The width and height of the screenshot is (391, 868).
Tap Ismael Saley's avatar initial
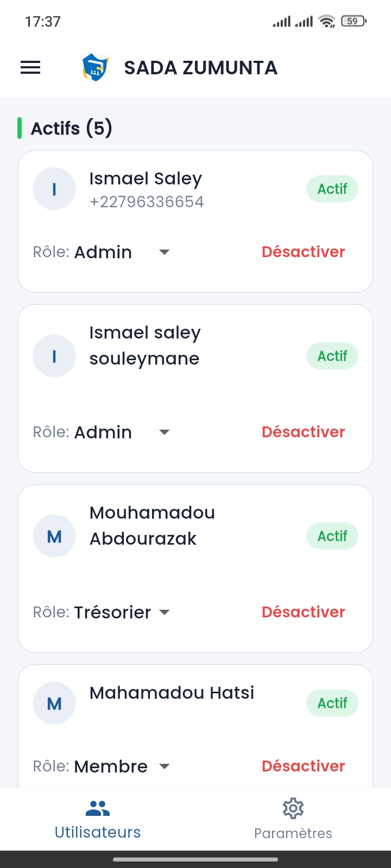(54, 189)
